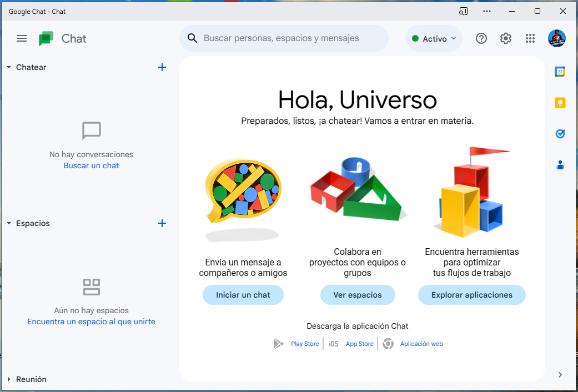
Task: Open Contacts side panel
Action: click(560, 164)
